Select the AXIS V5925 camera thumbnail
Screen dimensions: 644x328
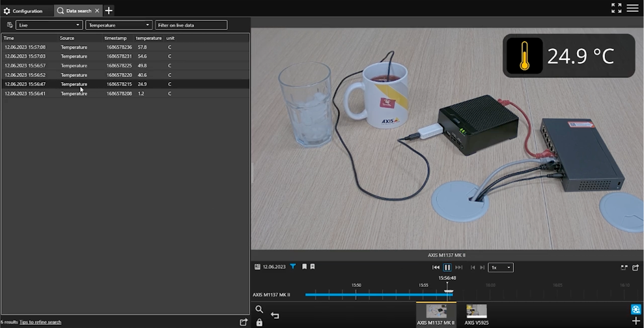[476, 312]
